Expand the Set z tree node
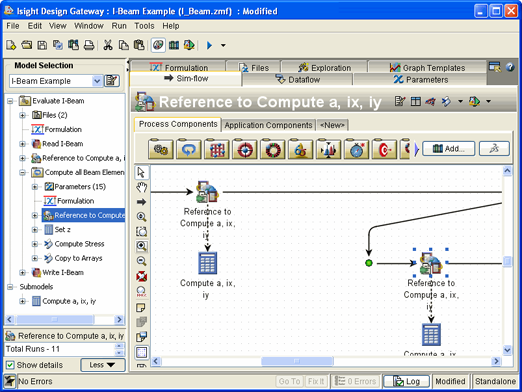This screenshot has height=392, width=522. point(35,230)
